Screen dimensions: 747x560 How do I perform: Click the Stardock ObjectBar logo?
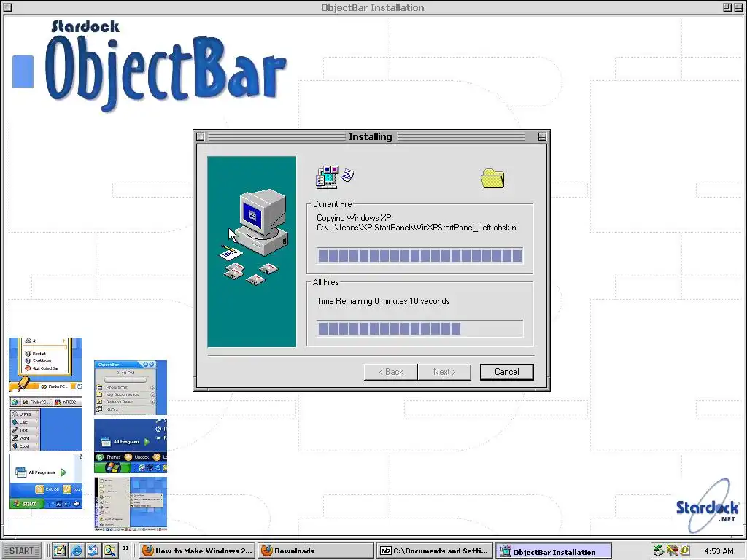[x=166, y=66]
